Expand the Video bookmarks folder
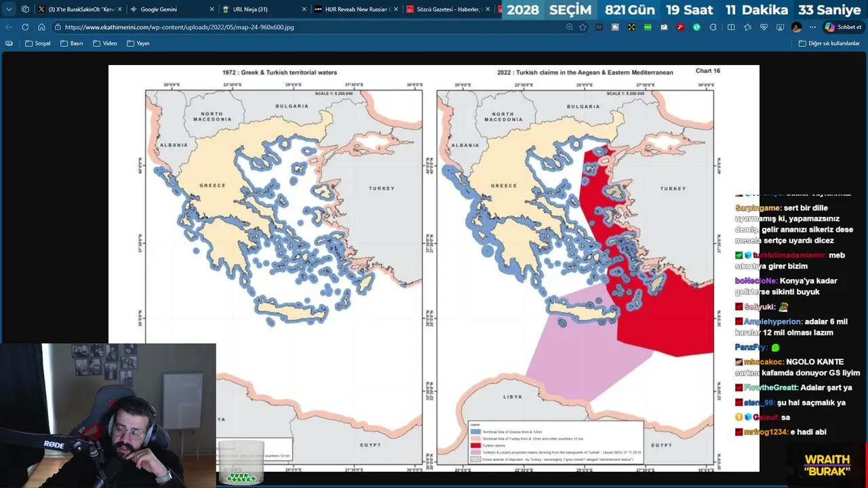Image resolution: width=868 pixels, height=488 pixels. click(104, 43)
